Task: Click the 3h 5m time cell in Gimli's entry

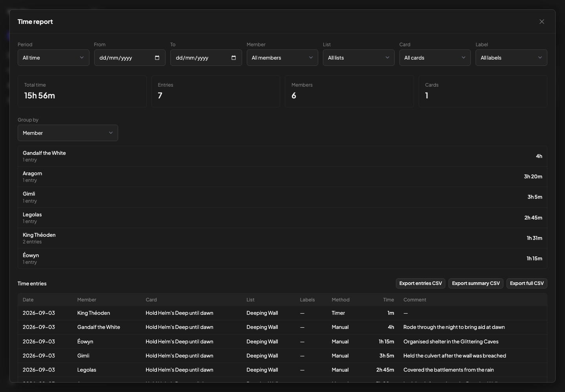Action: click(386, 356)
